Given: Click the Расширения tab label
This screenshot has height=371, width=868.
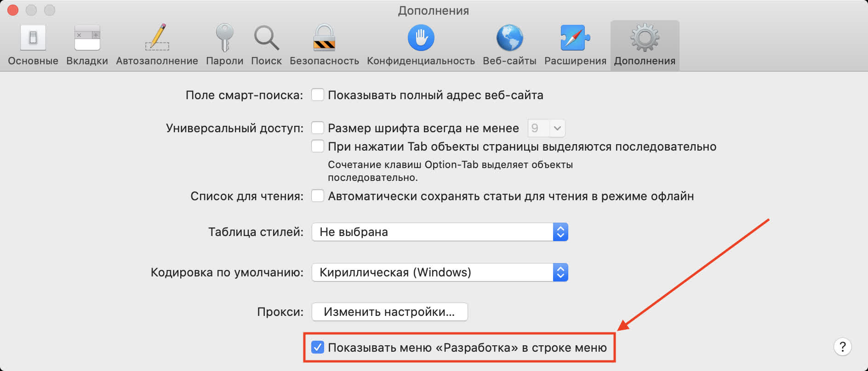Looking at the screenshot, I should 575,61.
